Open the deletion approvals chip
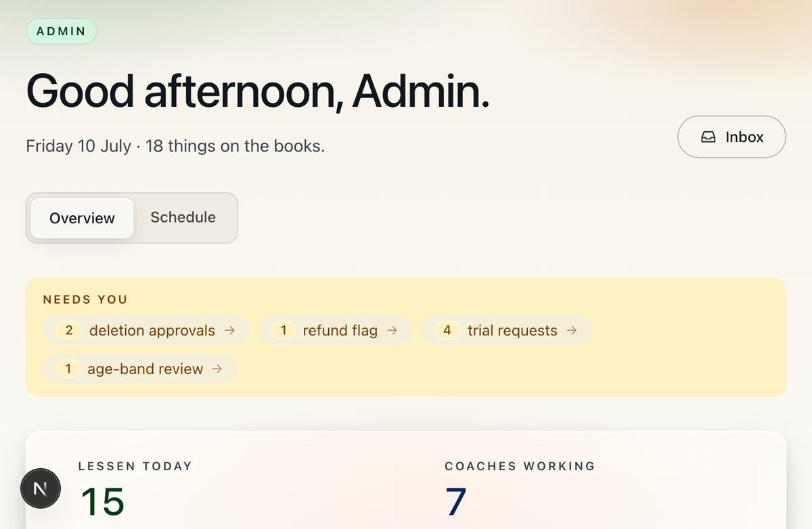Screen dimensions: 812x529 tap(146, 330)
